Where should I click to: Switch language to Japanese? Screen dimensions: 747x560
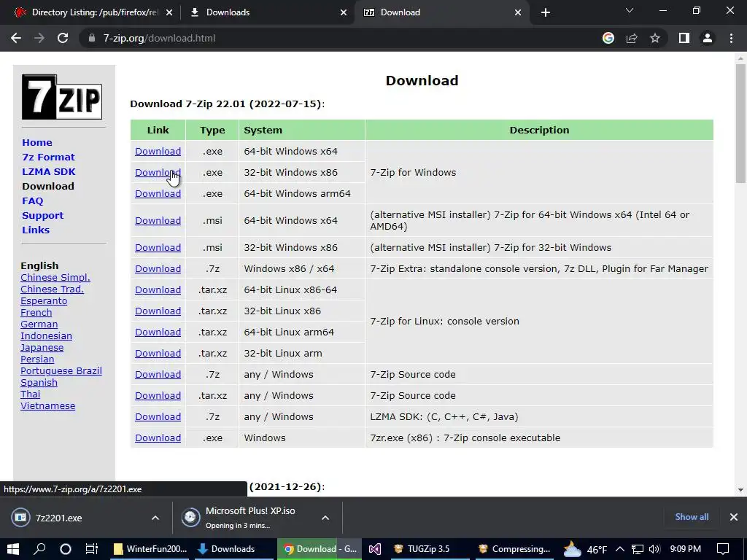point(42,348)
